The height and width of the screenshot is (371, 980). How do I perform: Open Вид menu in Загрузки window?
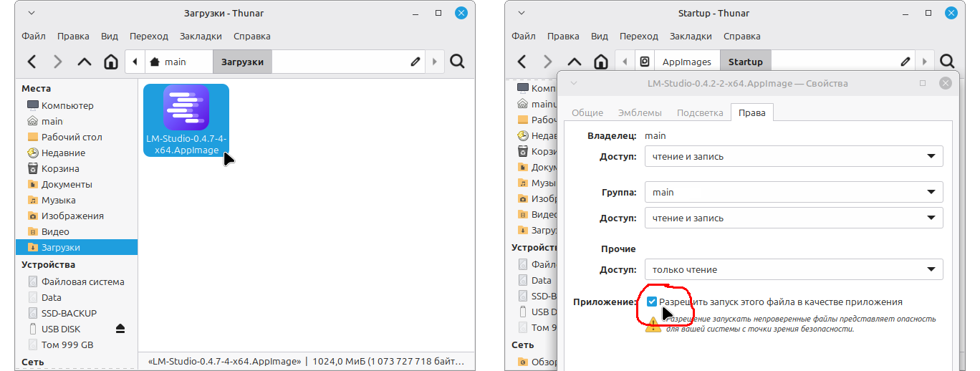click(110, 36)
